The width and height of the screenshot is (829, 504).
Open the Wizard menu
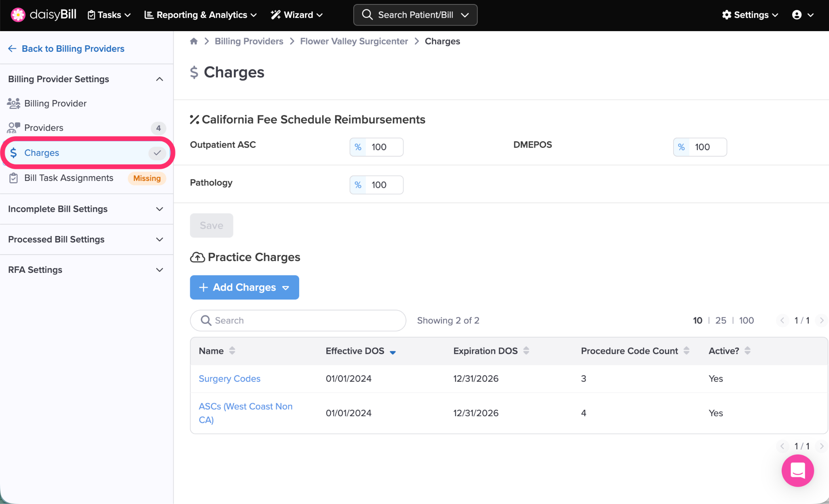click(x=297, y=15)
